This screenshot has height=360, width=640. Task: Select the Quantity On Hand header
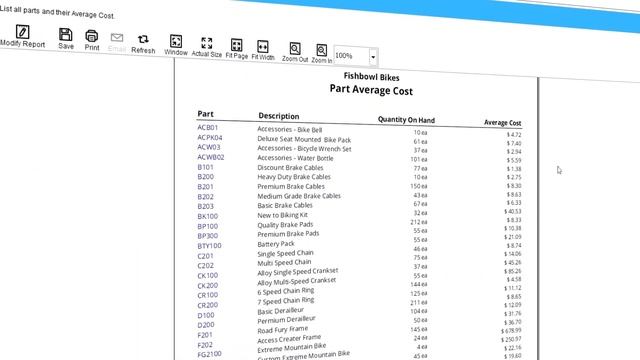tap(406, 120)
